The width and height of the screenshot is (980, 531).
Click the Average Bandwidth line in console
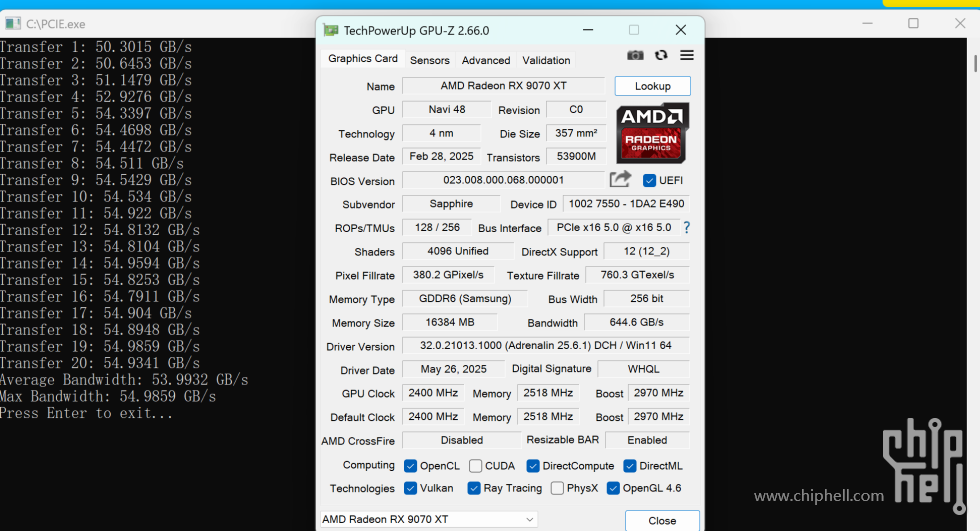pyautogui.click(x=124, y=380)
